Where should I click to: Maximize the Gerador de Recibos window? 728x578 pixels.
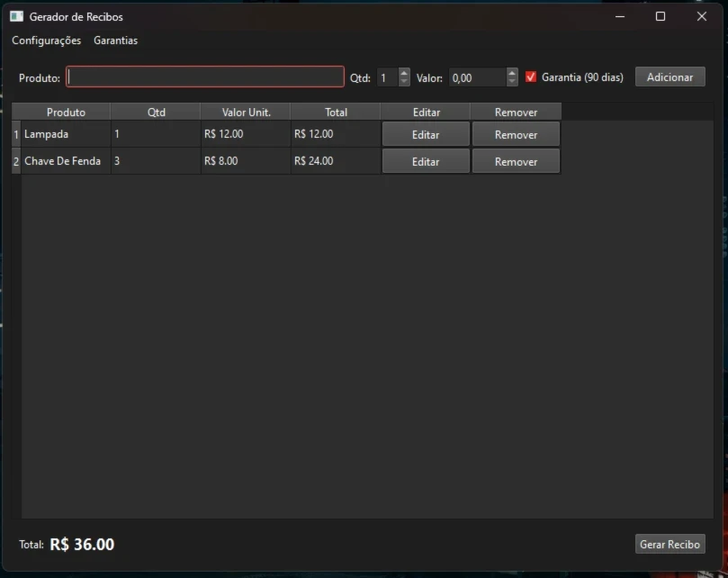click(x=661, y=17)
